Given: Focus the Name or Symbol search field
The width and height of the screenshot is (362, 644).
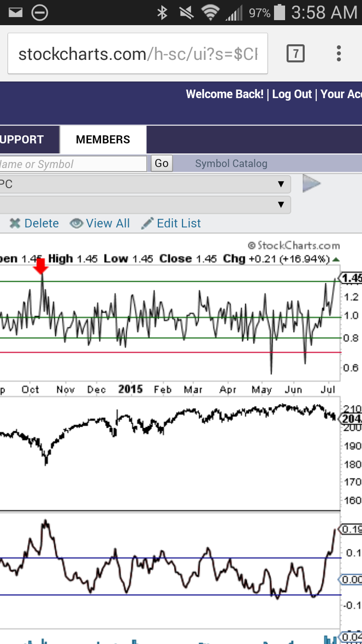Looking at the screenshot, I should tap(73, 164).
